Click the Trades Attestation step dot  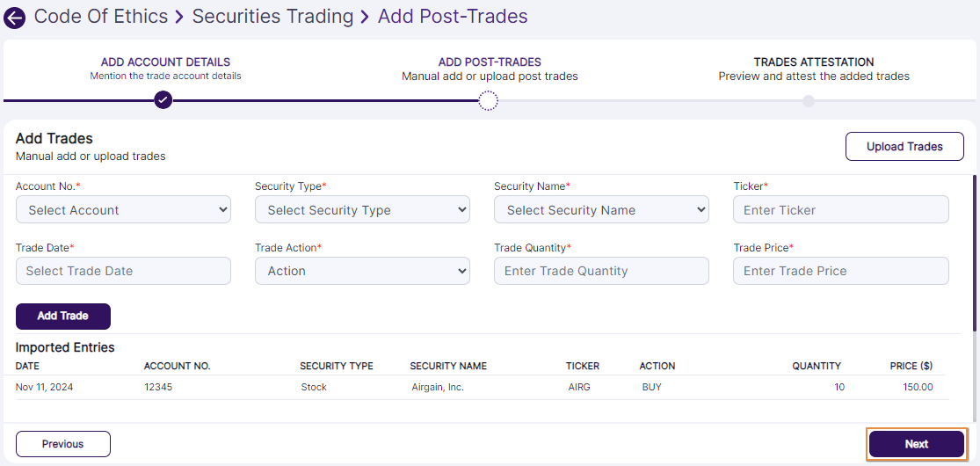tap(809, 101)
